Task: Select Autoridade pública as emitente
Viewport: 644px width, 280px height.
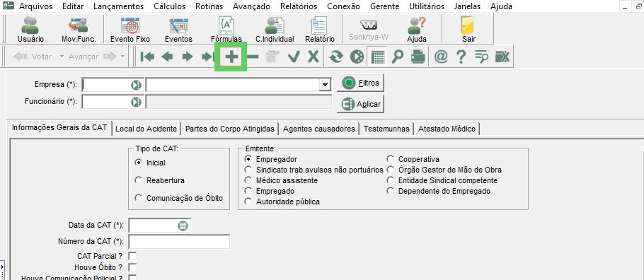Action: tap(248, 202)
